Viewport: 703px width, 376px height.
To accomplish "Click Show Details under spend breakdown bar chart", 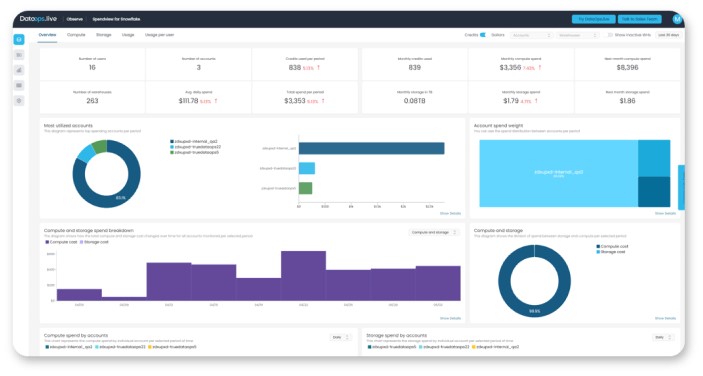I will [450, 318].
